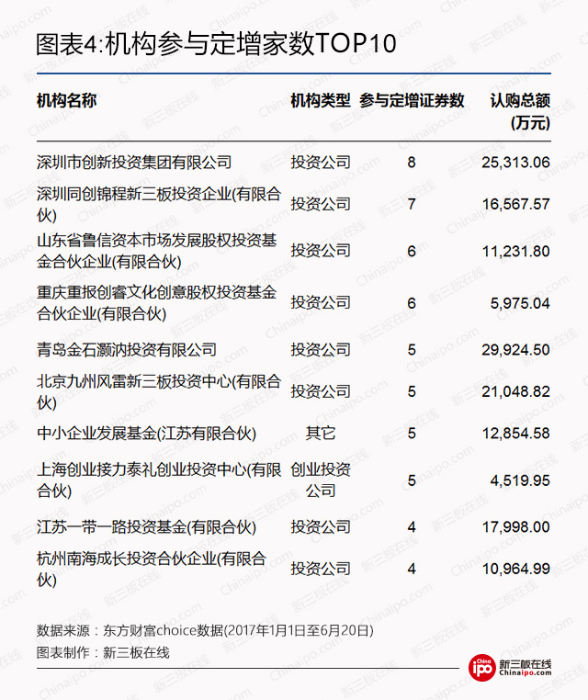This screenshot has height=700, width=588.
Task: Select 重庆重报创睿文化创意股权投资基金 name
Action: click(157, 303)
